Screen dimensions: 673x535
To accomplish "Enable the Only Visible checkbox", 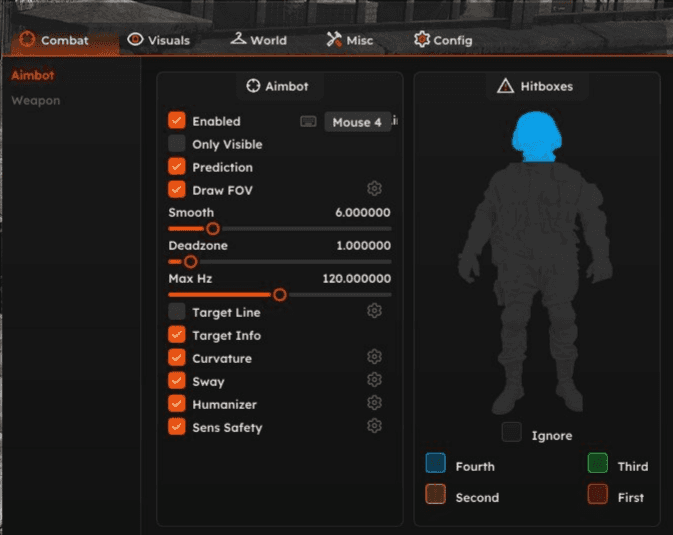I will click(176, 144).
